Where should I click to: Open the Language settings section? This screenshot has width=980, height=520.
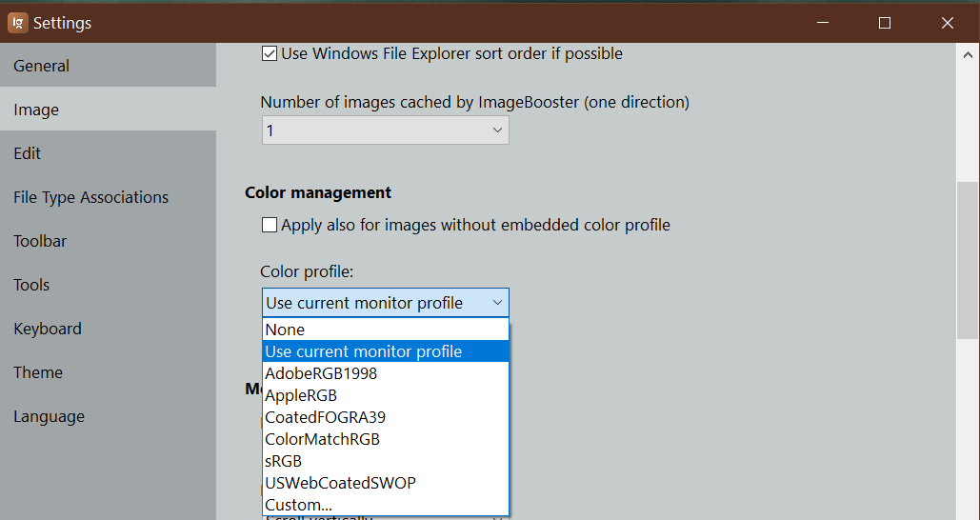pos(108,415)
